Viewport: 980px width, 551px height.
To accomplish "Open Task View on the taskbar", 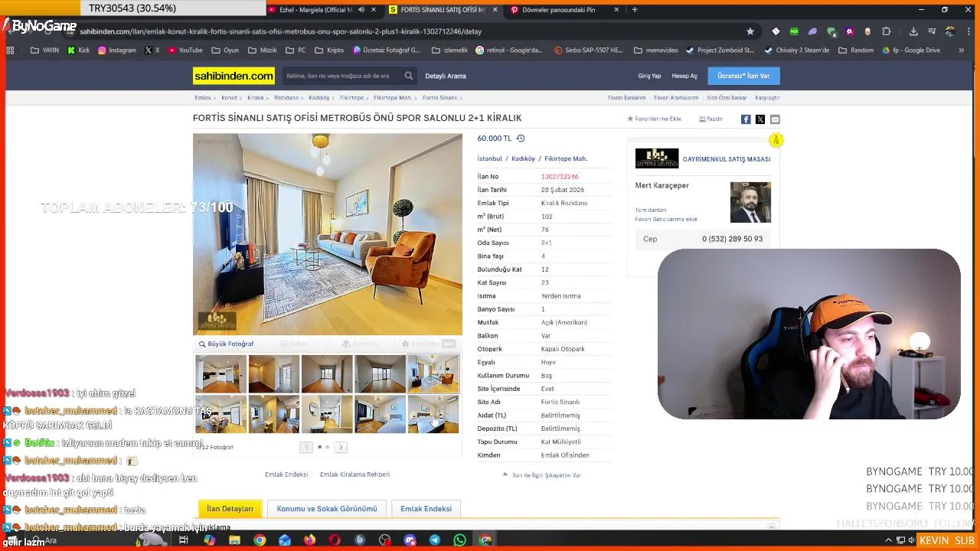I will coord(184,540).
